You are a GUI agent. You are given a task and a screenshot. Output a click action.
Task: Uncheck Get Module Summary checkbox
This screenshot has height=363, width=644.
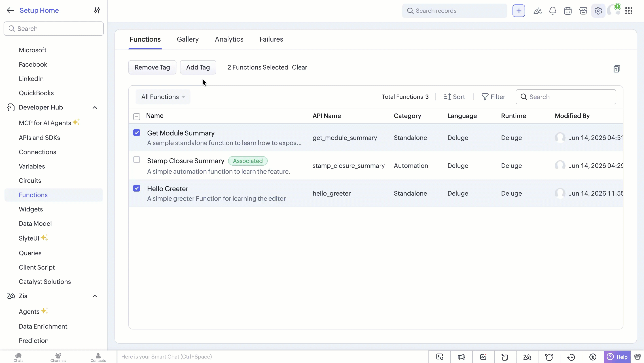tap(136, 133)
